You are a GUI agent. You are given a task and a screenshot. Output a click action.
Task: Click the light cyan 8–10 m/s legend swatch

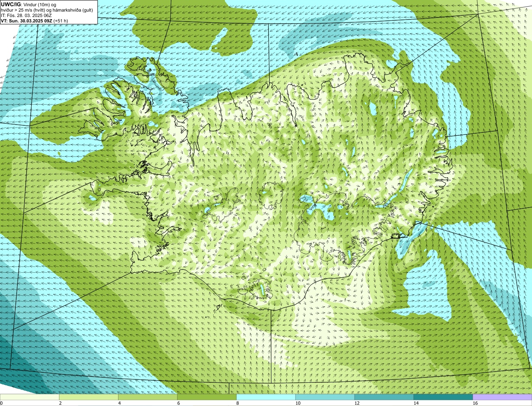pos(266,397)
